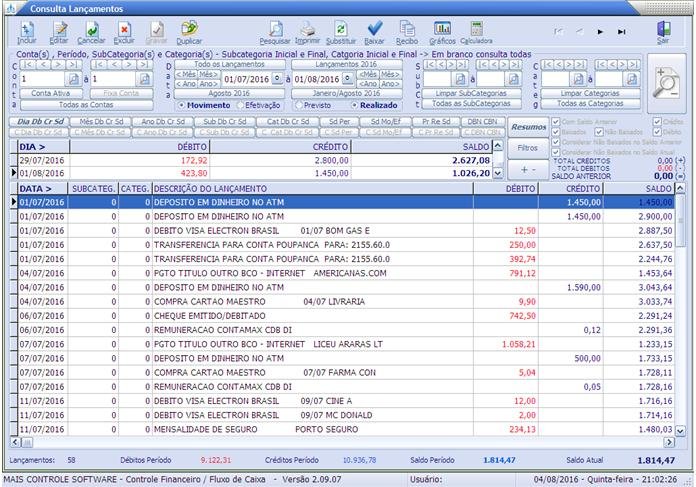Click the Agosto 2016 button

click(x=229, y=93)
